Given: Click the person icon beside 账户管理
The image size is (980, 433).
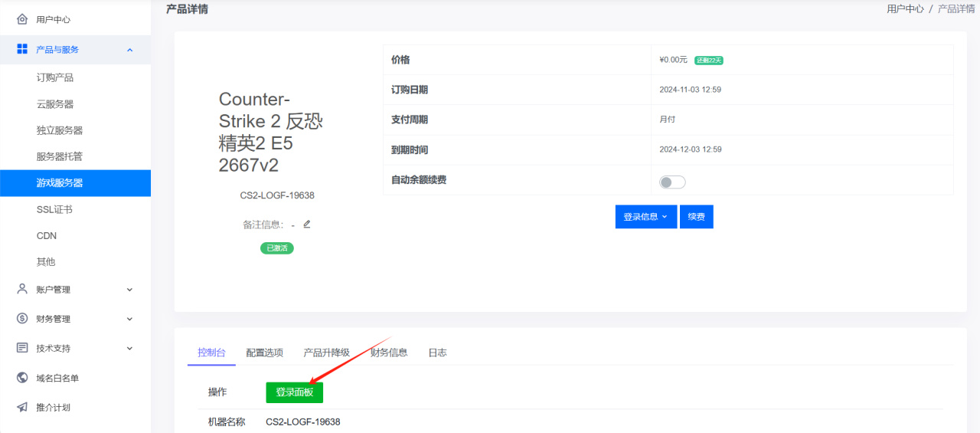Looking at the screenshot, I should 22,289.
